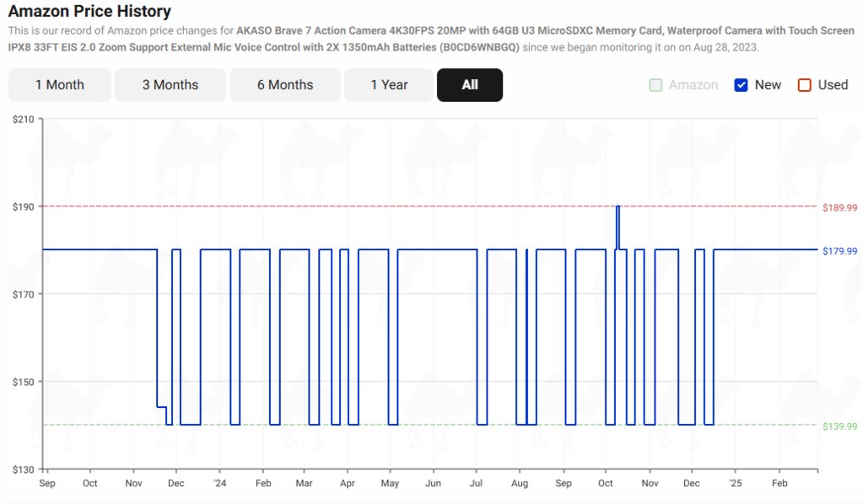Choose the 1 Year time range
The height and width of the screenshot is (504, 863).
389,85
